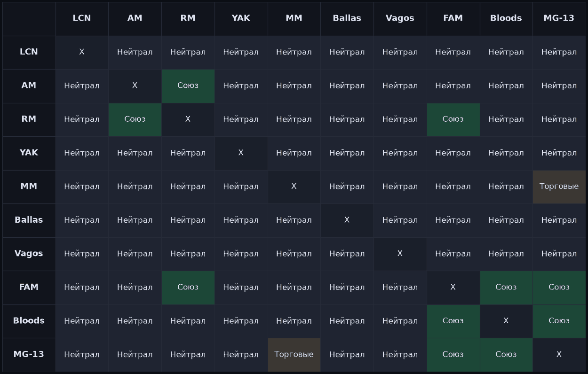Click the Vagos column header
The image size is (588, 374).
pyautogui.click(x=400, y=18)
